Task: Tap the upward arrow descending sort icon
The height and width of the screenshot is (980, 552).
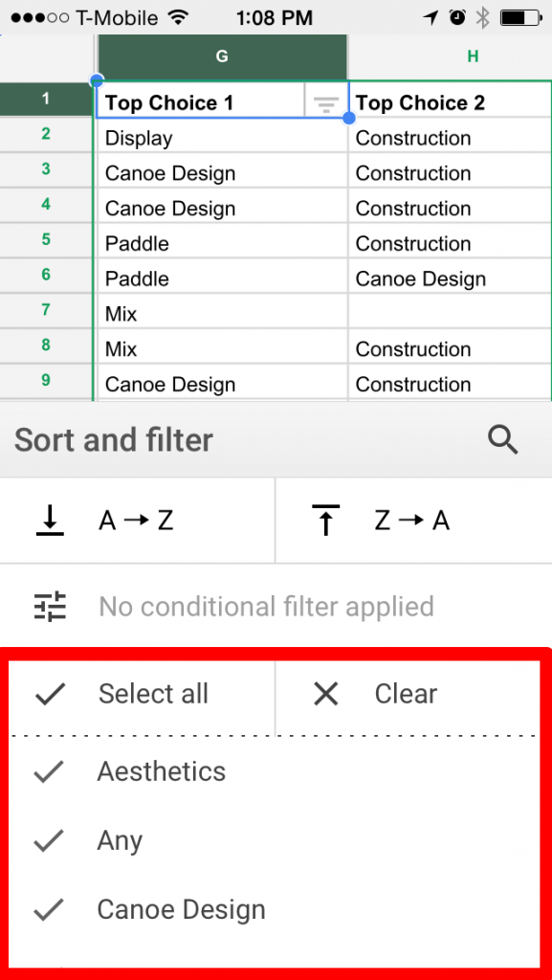Action: click(x=326, y=520)
